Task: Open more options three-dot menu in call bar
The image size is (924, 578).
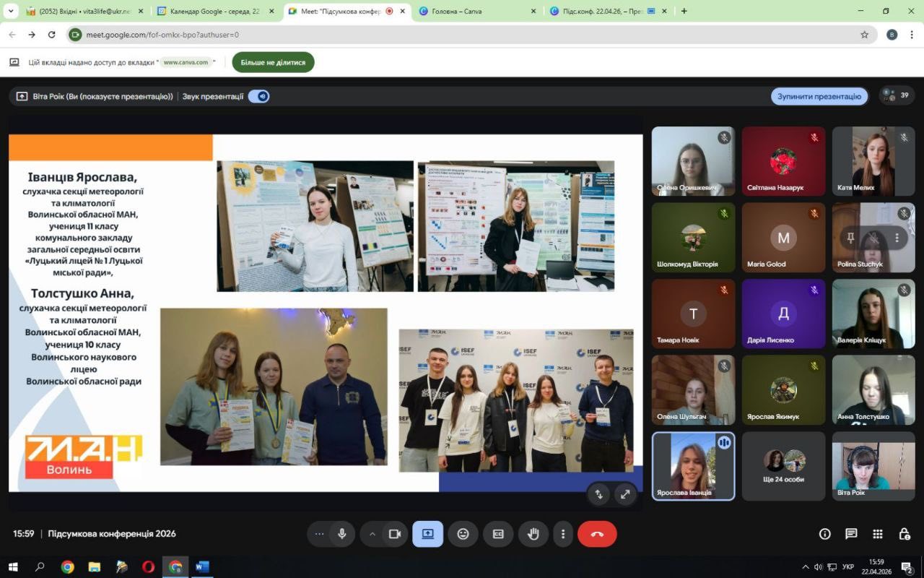Action: (x=563, y=534)
